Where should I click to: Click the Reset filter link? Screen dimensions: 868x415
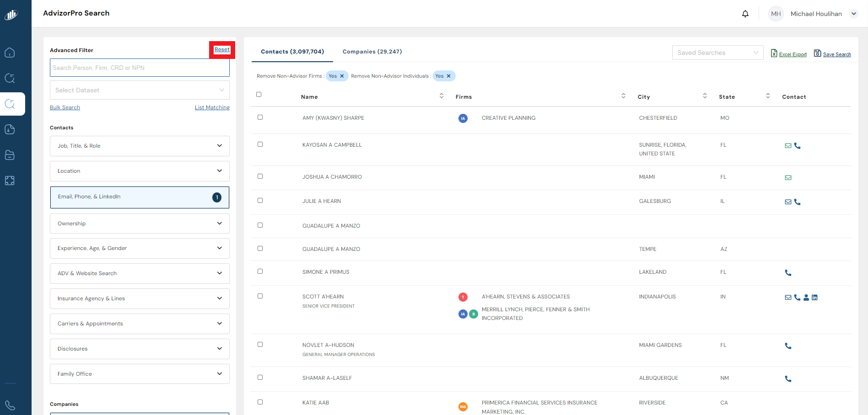tap(222, 50)
